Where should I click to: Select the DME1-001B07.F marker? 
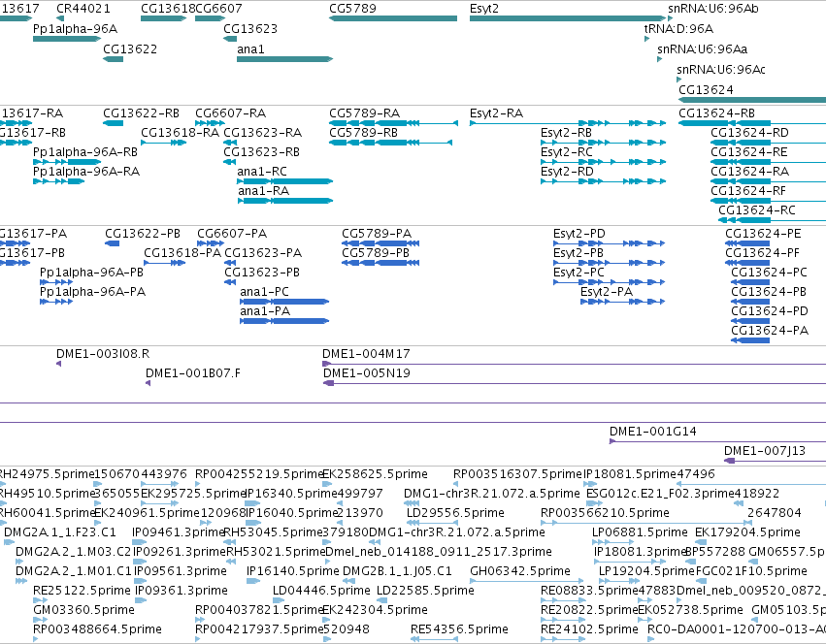point(149,383)
